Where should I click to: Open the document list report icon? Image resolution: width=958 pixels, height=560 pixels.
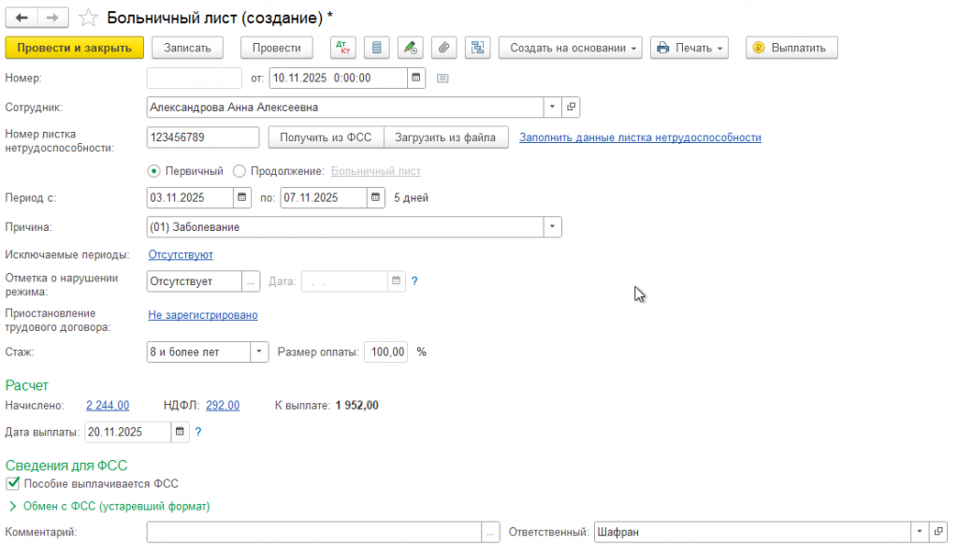point(376,48)
